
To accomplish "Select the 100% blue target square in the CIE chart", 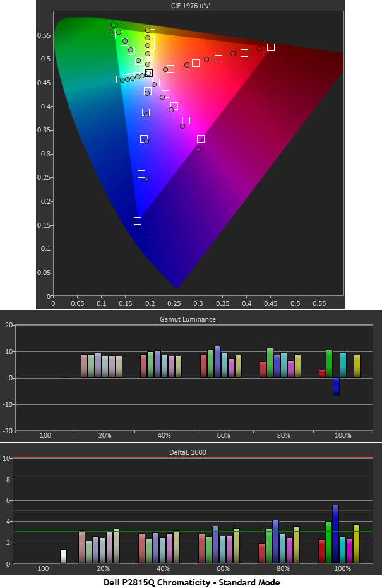I will pyautogui.click(x=138, y=221).
